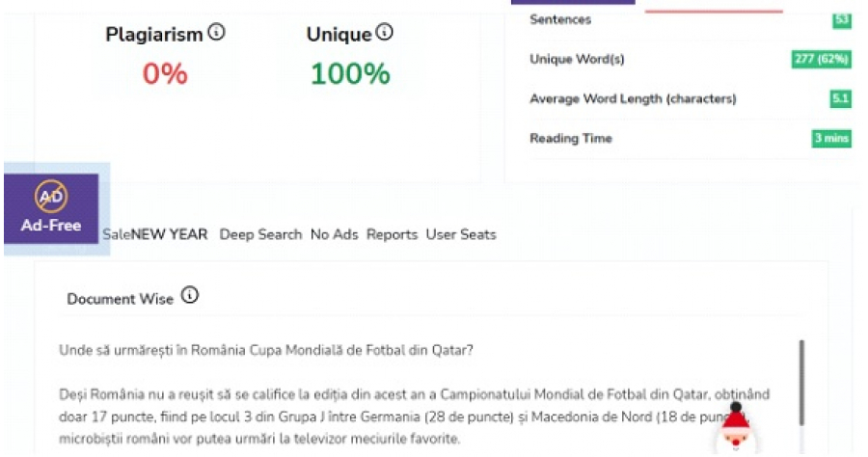Click the Sale NEW YEAR promo text
Screen dimensions: 868x457
point(155,234)
